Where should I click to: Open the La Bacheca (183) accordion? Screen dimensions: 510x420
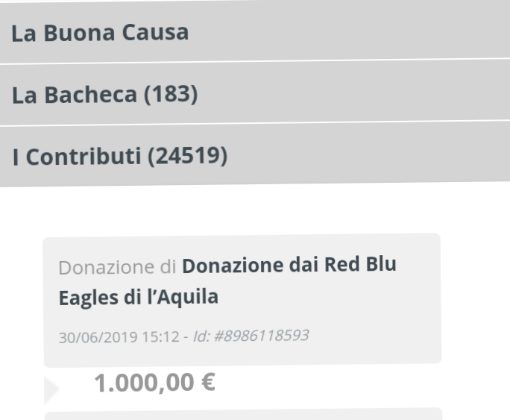[x=255, y=94]
